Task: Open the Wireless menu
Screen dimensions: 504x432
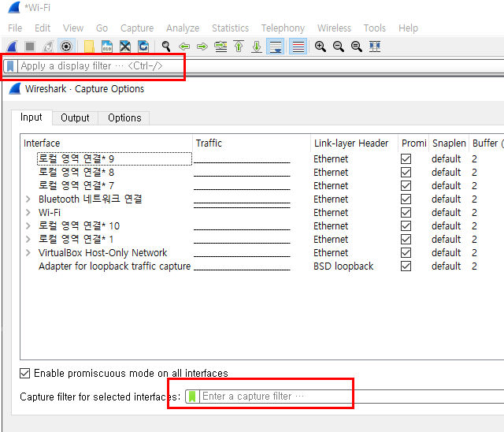Action: (334, 28)
